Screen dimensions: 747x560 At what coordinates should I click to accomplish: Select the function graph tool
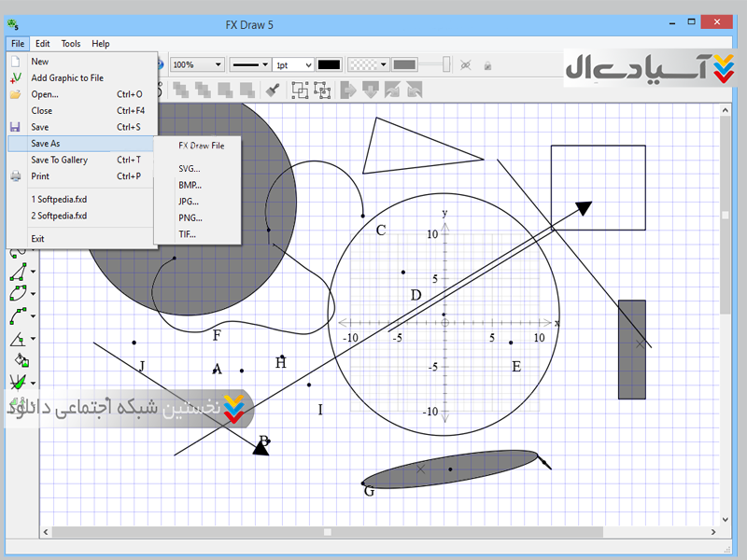click(18, 382)
